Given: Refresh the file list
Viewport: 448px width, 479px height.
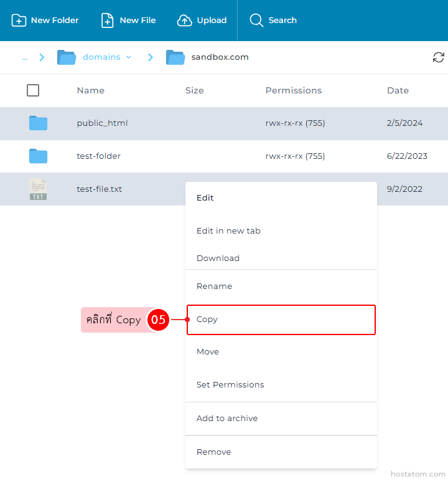Looking at the screenshot, I should point(439,57).
